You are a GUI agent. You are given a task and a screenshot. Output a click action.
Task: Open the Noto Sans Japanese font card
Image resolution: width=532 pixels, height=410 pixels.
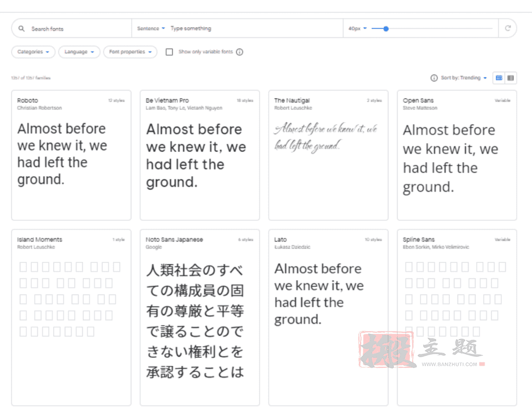[200, 317]
